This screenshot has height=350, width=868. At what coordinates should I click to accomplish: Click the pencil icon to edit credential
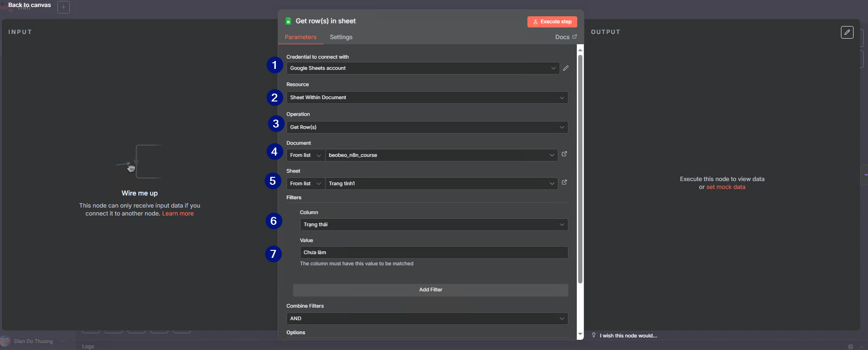click(566, 68)
